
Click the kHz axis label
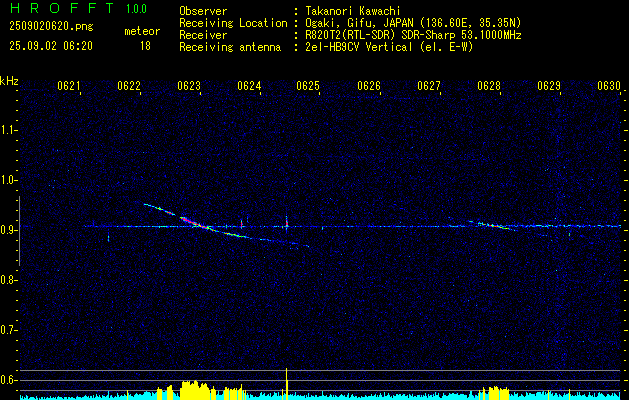(9, 81)
